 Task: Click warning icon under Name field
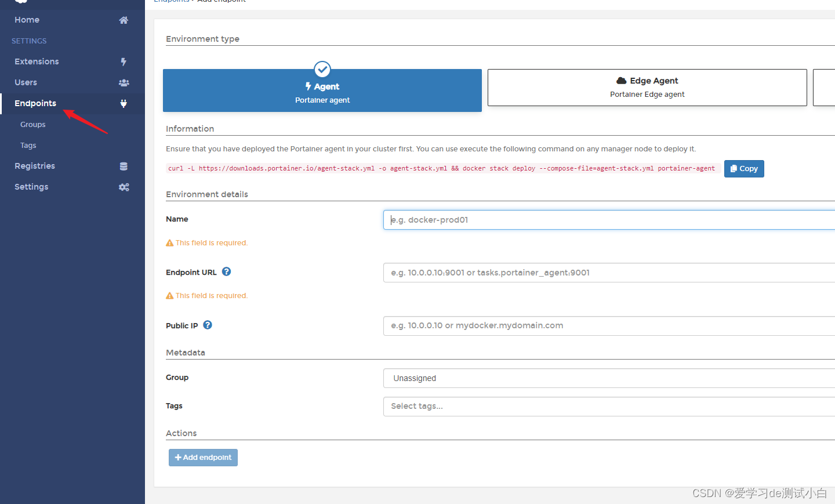point(170,243)
